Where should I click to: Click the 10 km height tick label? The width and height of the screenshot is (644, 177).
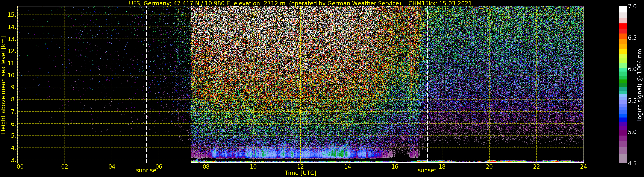click(12, 75)
